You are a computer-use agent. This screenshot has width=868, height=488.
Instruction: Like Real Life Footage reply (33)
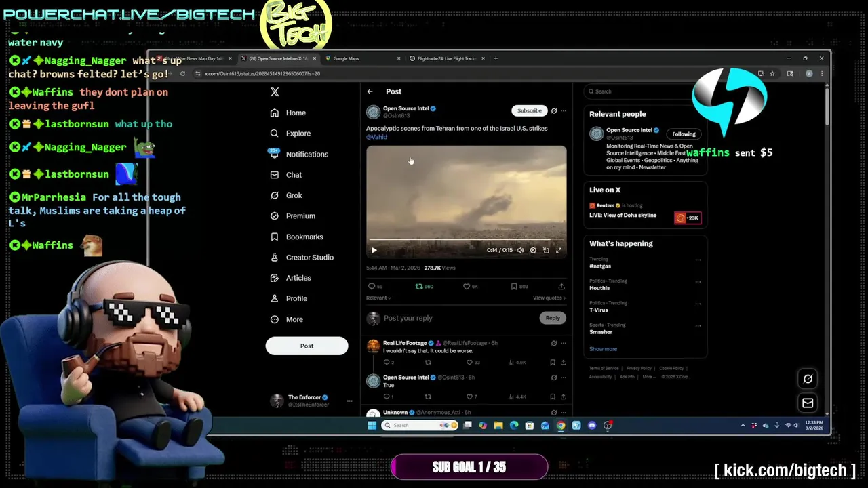pyautogui.click(x=473, y=363)
